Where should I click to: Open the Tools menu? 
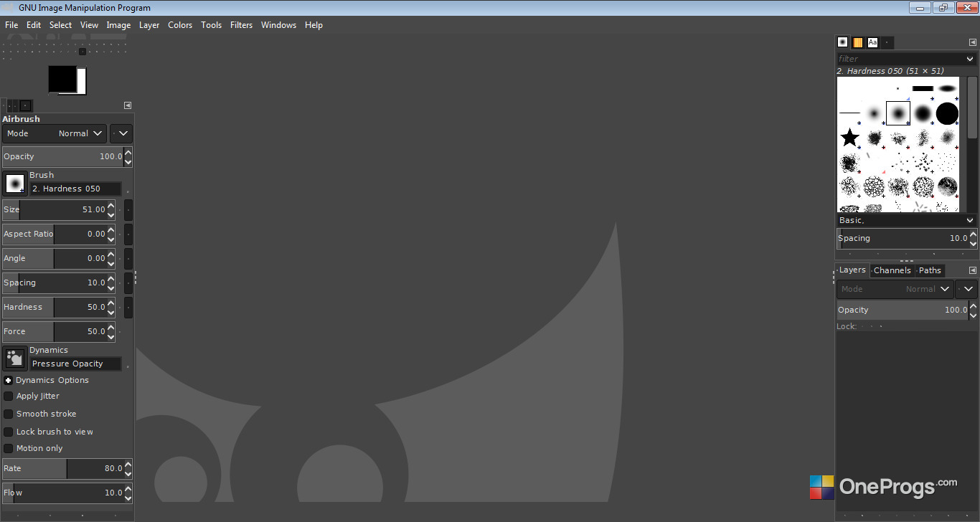(x=211, y=25)
